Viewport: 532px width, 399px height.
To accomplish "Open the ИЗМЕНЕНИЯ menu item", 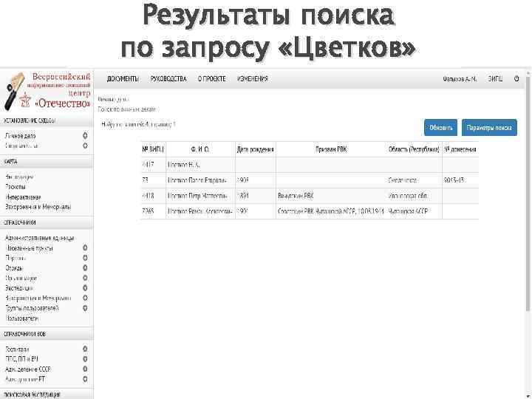I will click(x=253, y=79).
